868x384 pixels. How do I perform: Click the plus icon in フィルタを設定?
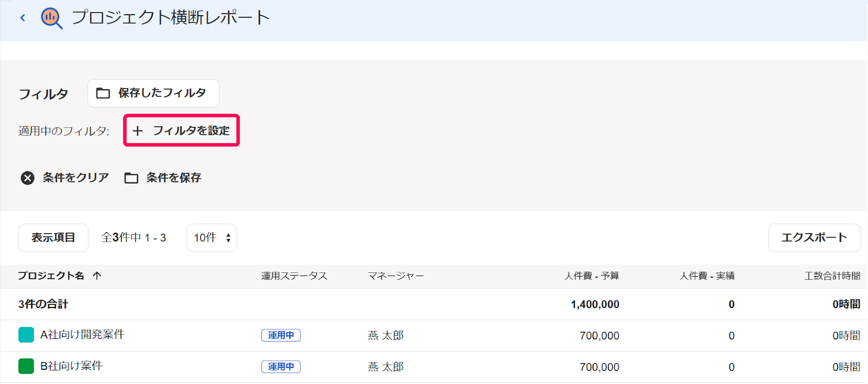138,131
